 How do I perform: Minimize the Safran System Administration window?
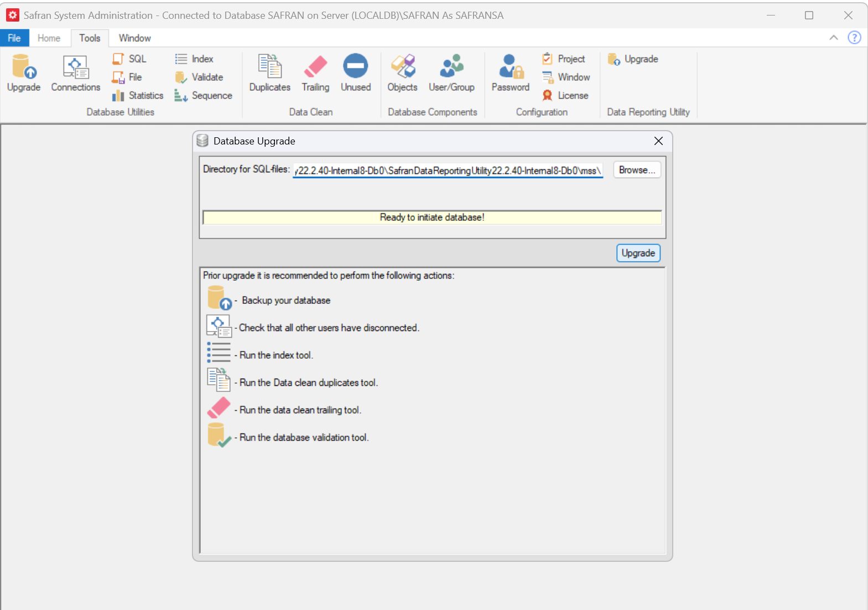coord(771,15)
